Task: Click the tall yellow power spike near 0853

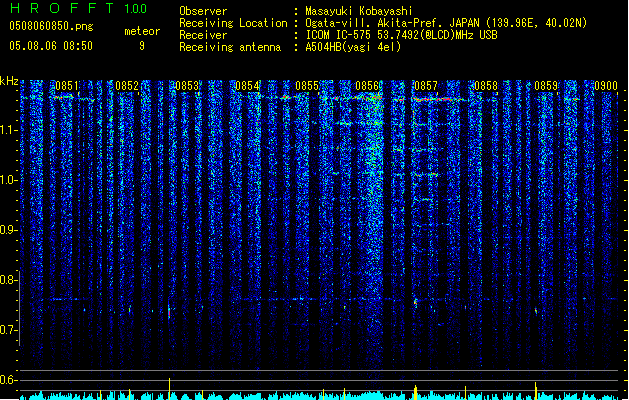Action: pos(169,389)
